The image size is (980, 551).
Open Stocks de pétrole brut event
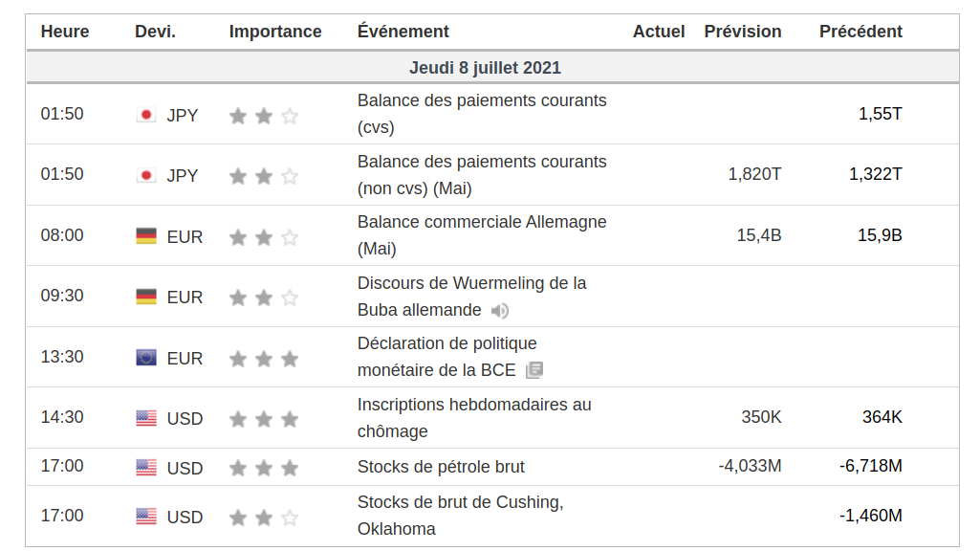point(441,467)
